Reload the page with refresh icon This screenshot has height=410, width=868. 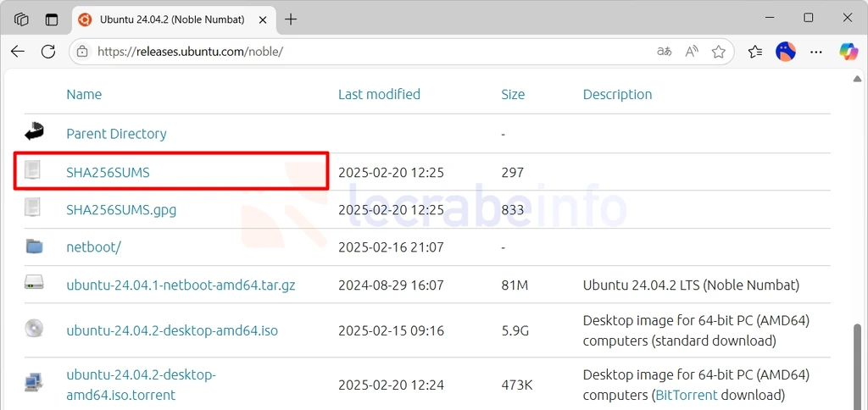coord(48,52)
